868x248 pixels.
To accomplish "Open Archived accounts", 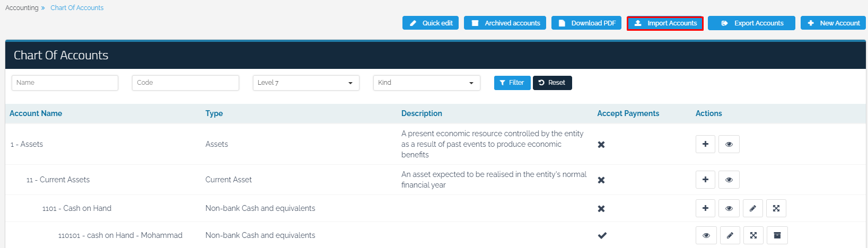I will [505, 23].
